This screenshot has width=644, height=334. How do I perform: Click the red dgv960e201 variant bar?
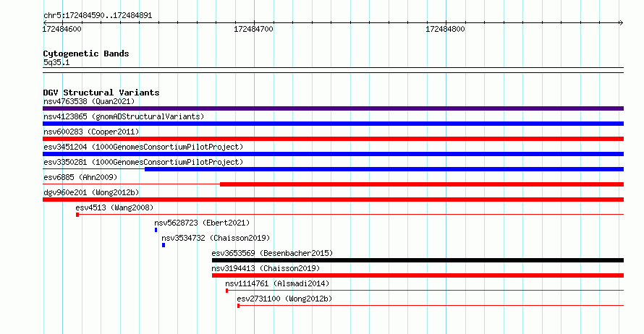[x=333, y=200]
